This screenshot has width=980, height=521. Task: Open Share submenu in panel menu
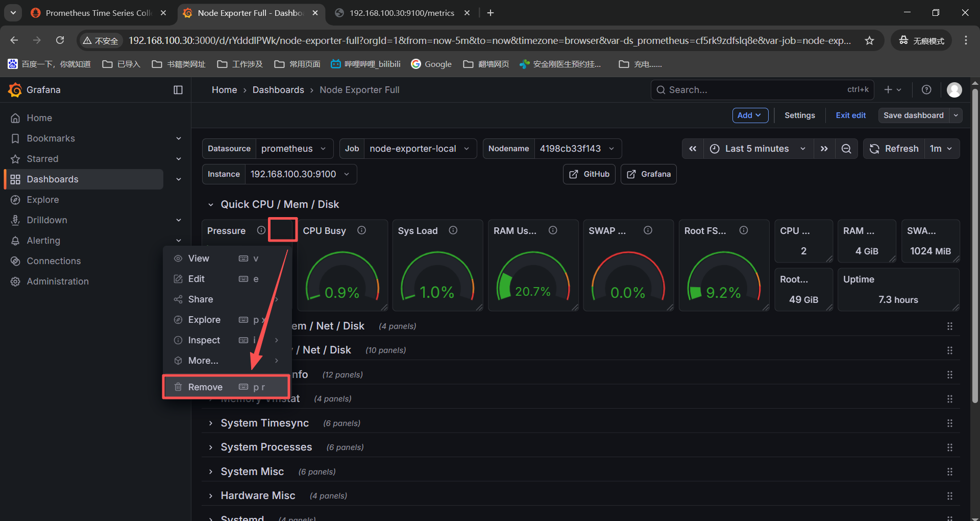[x=227, y=299]
